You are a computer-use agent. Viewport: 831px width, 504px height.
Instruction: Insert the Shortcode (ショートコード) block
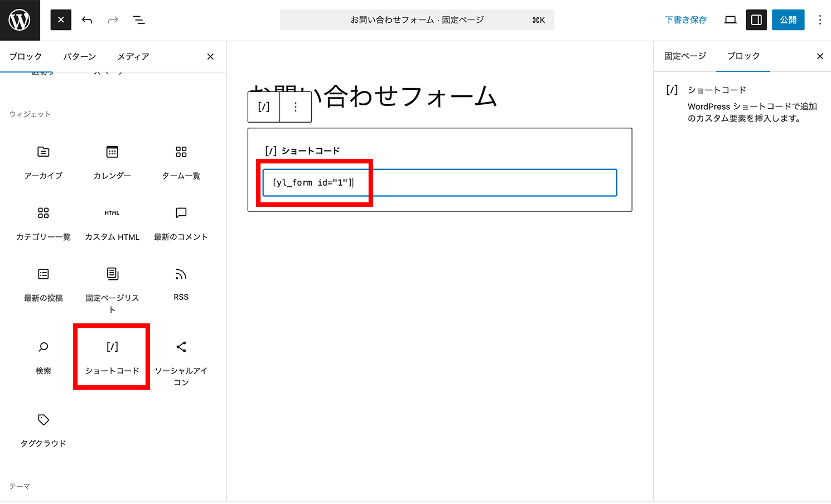[x=112, y=357]
